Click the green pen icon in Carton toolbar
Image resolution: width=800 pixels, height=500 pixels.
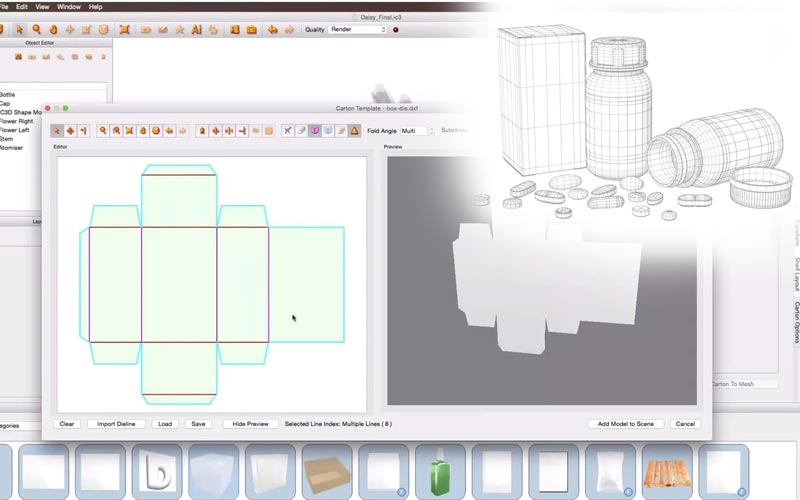tap(302, 131)
